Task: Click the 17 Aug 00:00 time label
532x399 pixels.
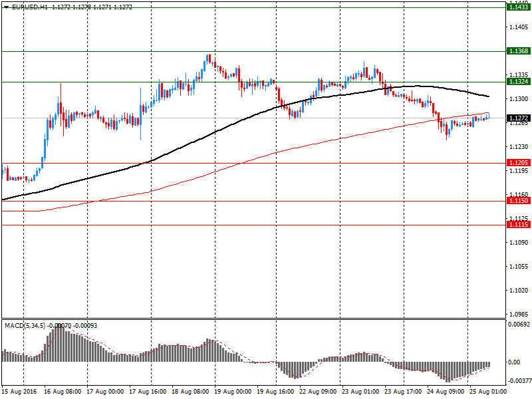Action: 105,392
